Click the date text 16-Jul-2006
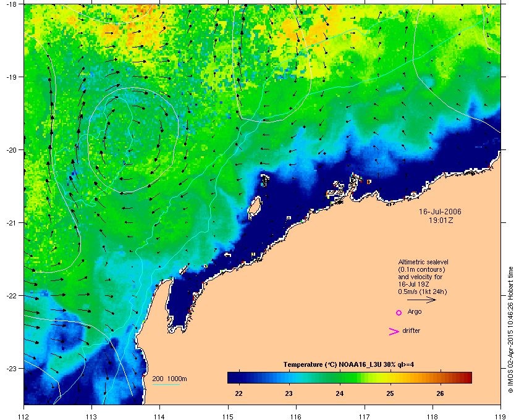Image resolution: width=519 pixels, height=420 pixels. click(440, 211)
